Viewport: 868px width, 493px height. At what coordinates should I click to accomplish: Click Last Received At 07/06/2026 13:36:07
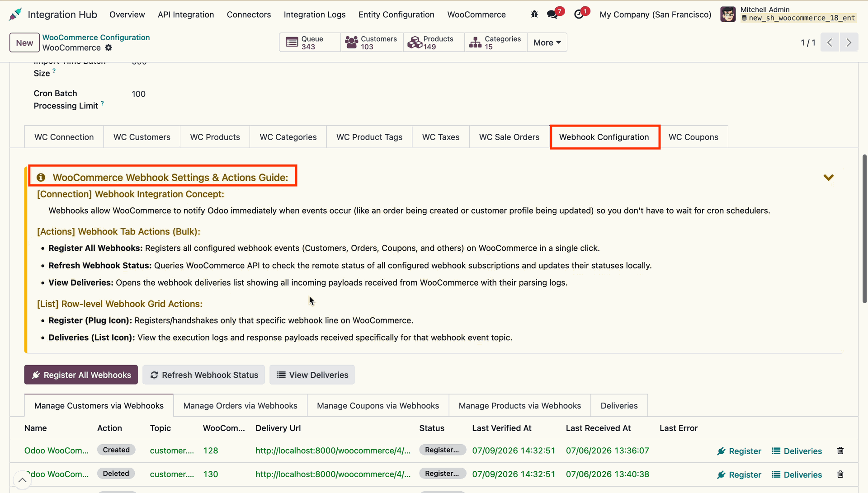click(x=607, y=451)
